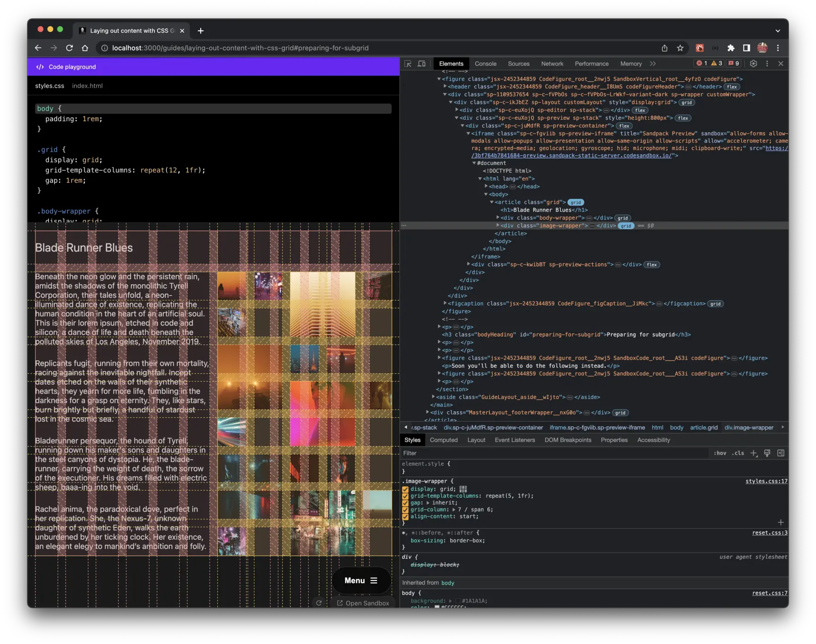
Task: Uncheck the gap: inherit declaration
Action: click(405, 503)
